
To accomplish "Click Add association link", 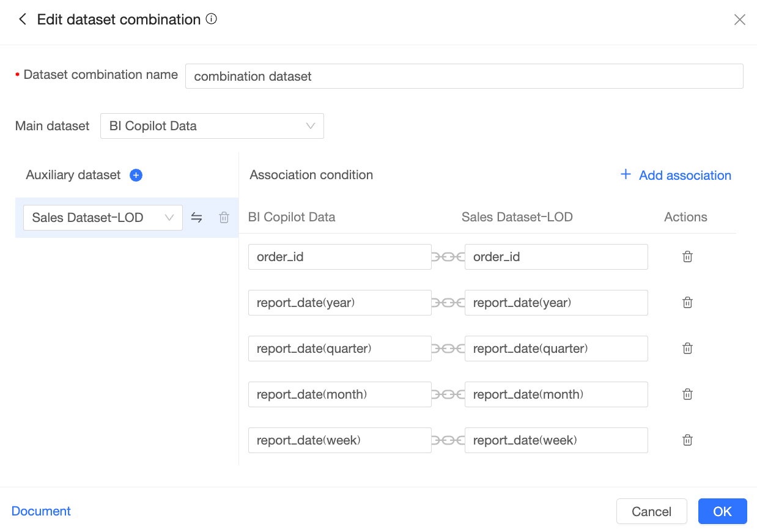I will (676, 175).
